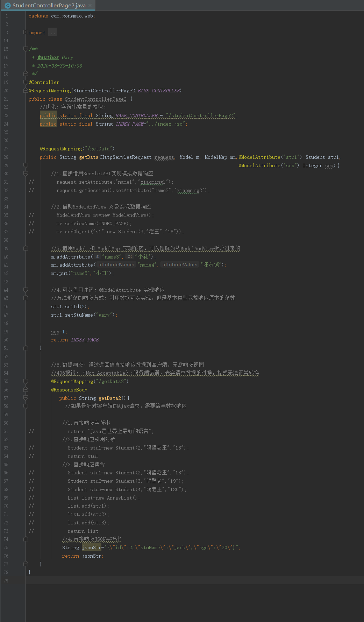Image resolution: width=364 pixels, height=622 pixels.
Task: Click the 'o:' parameter hint on line 40
Action: [x=129, y=256]
